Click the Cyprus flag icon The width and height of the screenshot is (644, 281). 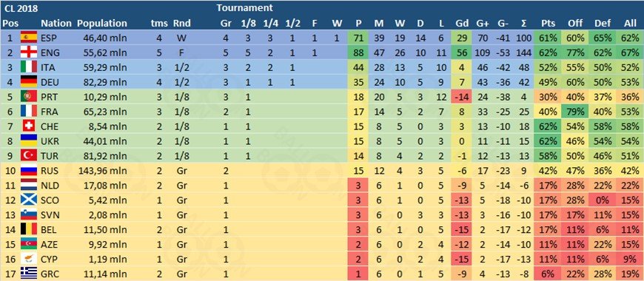(x=29, y=258)
